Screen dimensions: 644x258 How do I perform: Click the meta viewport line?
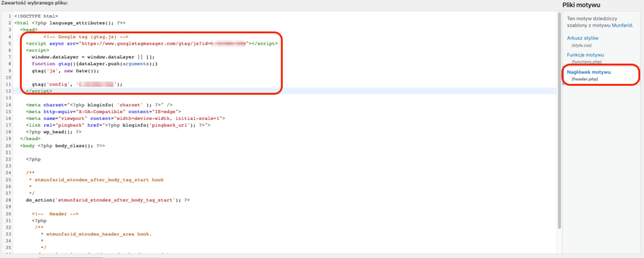coord(125,118)
